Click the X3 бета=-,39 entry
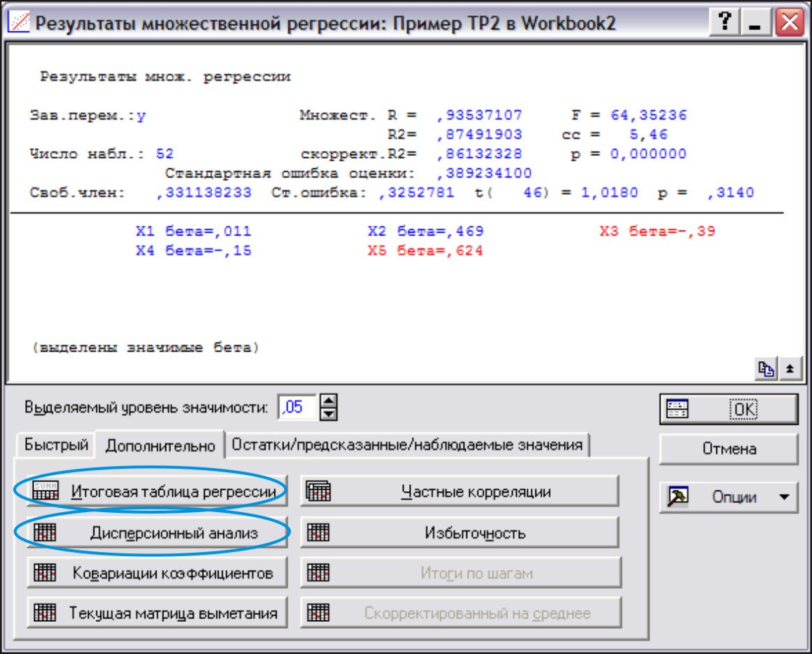This screenshot has width=812, height=654. click(657, 231)
